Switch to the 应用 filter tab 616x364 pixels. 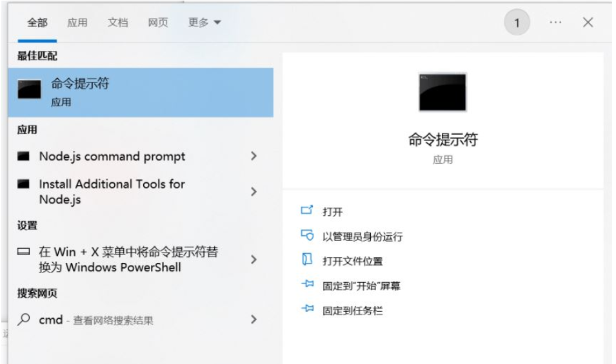77,23
